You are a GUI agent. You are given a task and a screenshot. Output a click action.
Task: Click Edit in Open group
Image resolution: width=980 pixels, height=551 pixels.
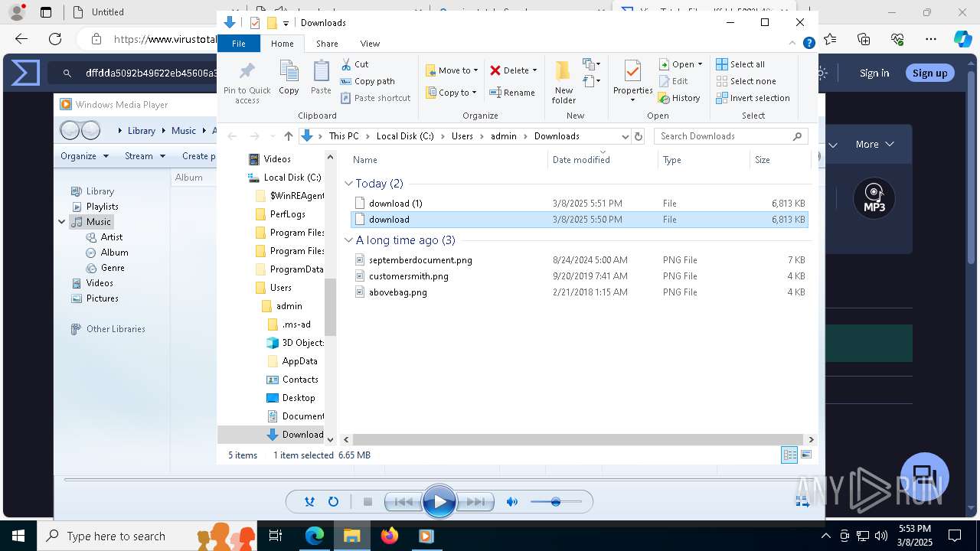click(673, 81)
